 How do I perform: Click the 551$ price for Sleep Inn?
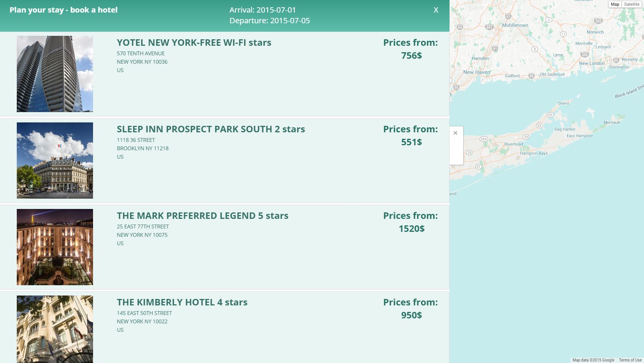411,142
